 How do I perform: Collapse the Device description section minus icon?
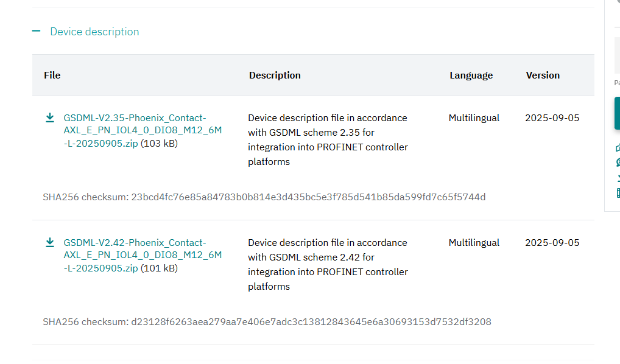[37, 31]
